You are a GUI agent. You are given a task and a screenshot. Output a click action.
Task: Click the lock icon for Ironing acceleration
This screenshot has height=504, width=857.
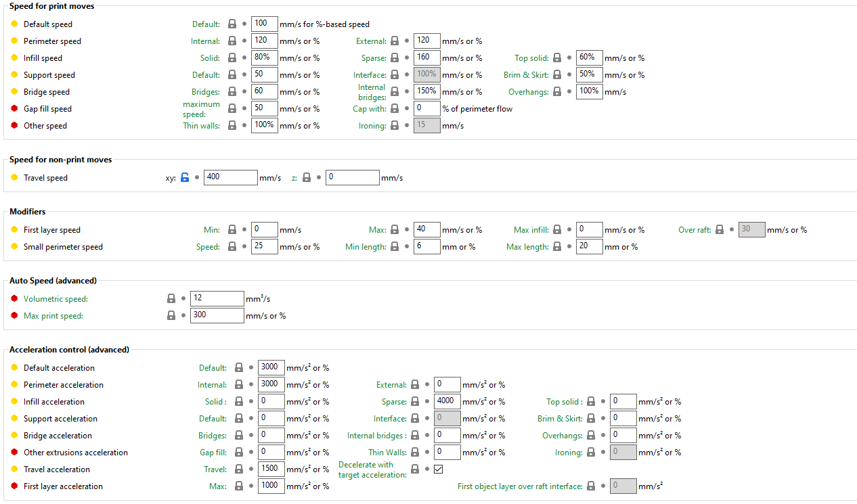click(591, 453)
